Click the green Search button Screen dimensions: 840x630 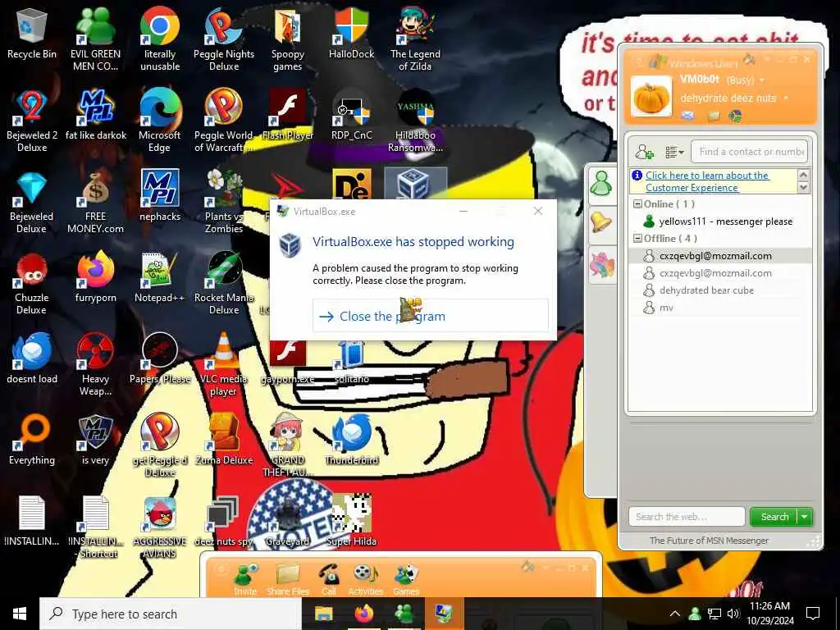coord(774,517)
